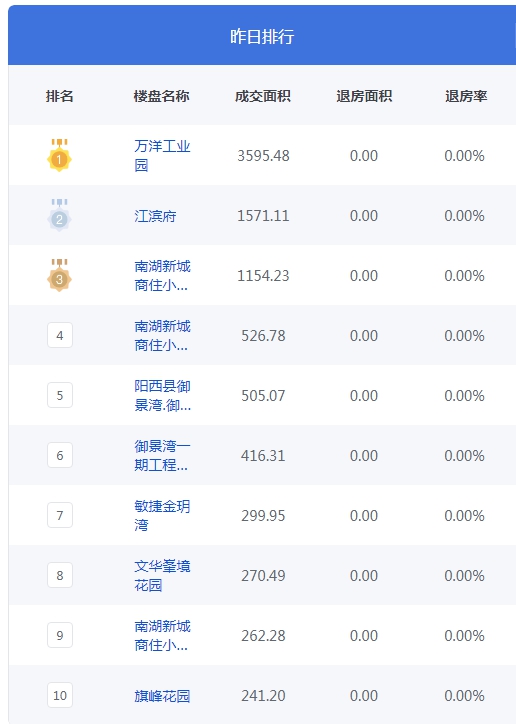
Task: Click the 3595.48 transaction area value
Action: click(x=263, y=156)
